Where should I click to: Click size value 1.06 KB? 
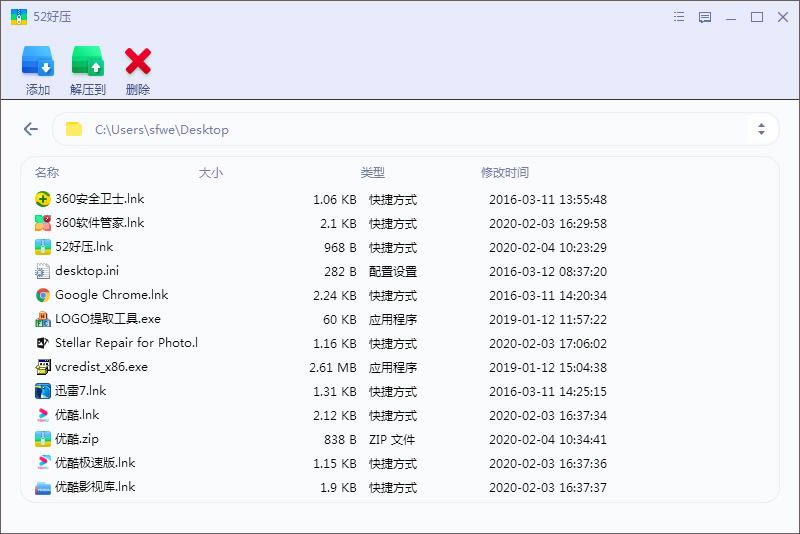[x=335, y=199]
